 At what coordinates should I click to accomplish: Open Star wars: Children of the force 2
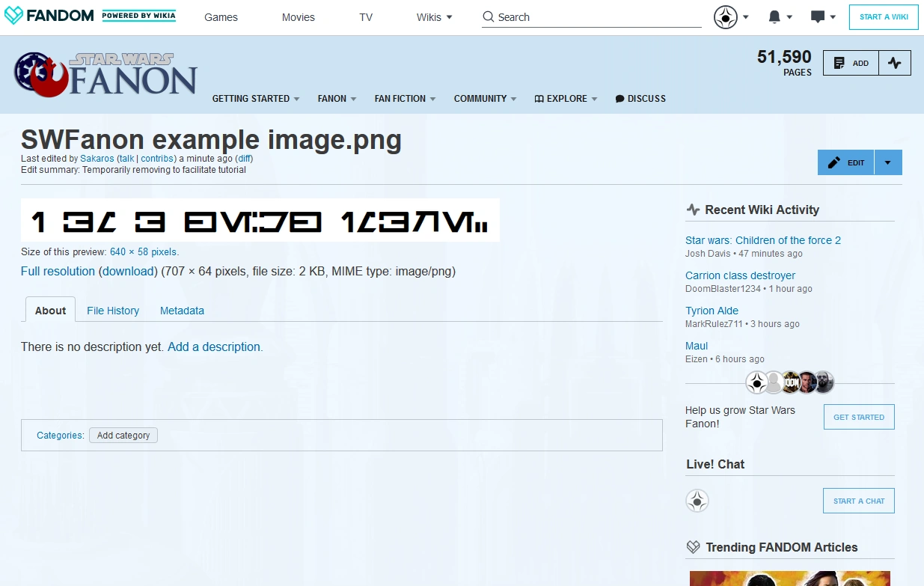763,240
